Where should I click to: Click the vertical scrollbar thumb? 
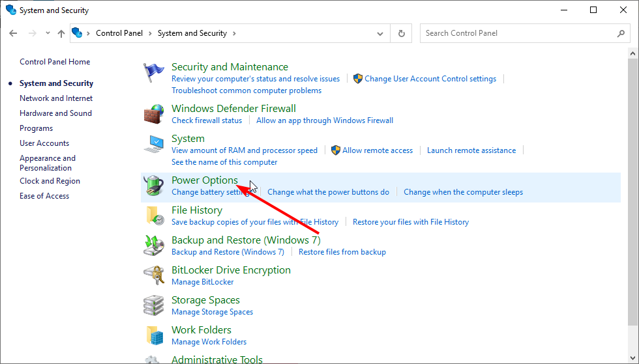[x=632, y=192]
